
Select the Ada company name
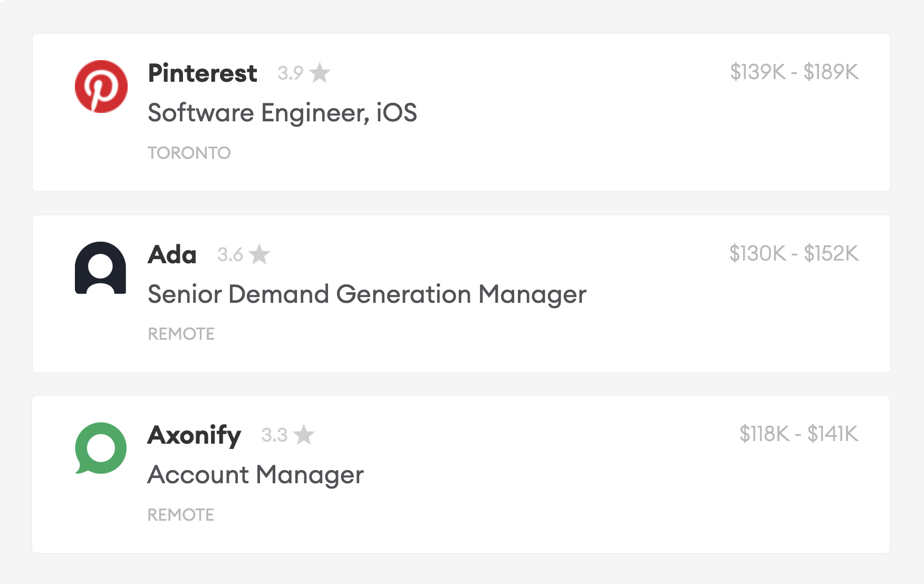tap(171, 255)
